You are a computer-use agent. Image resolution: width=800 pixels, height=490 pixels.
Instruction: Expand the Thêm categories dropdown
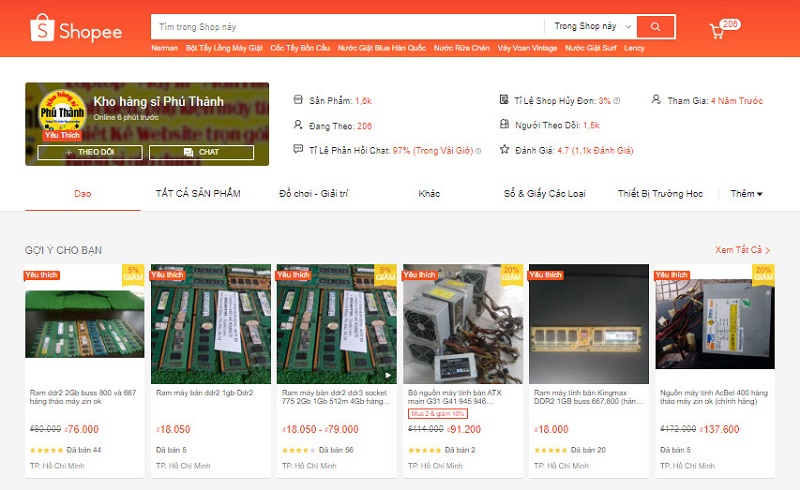coord(746,193)
